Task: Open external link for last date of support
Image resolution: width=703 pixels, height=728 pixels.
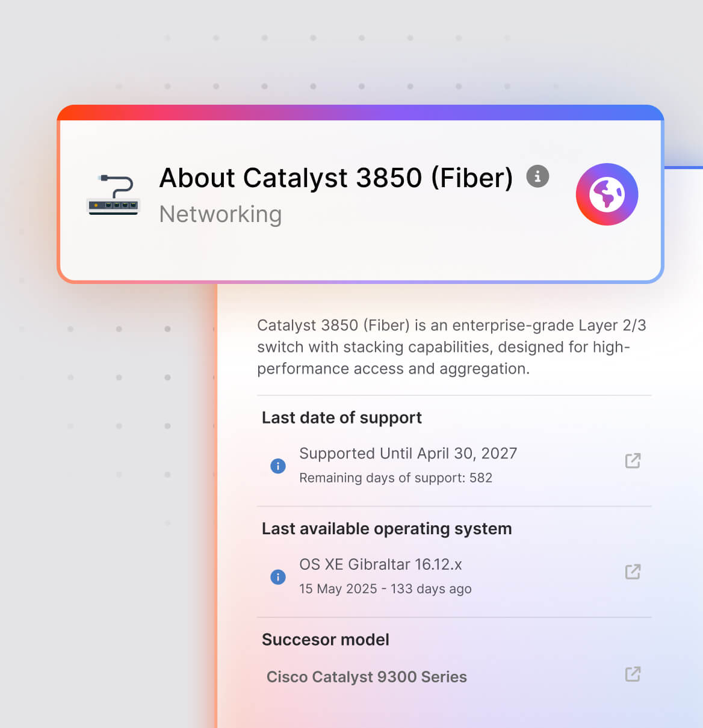Action: 633,461
